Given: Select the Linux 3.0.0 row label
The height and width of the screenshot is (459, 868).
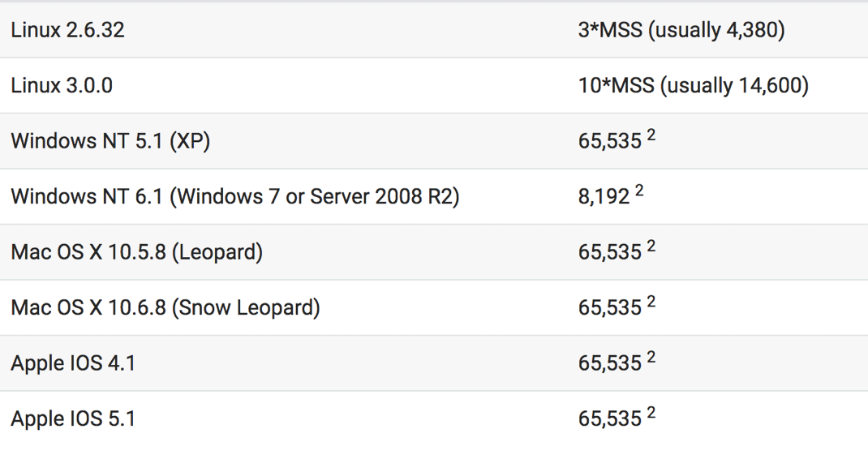Looking at the screenshot, I should (62, 85).
